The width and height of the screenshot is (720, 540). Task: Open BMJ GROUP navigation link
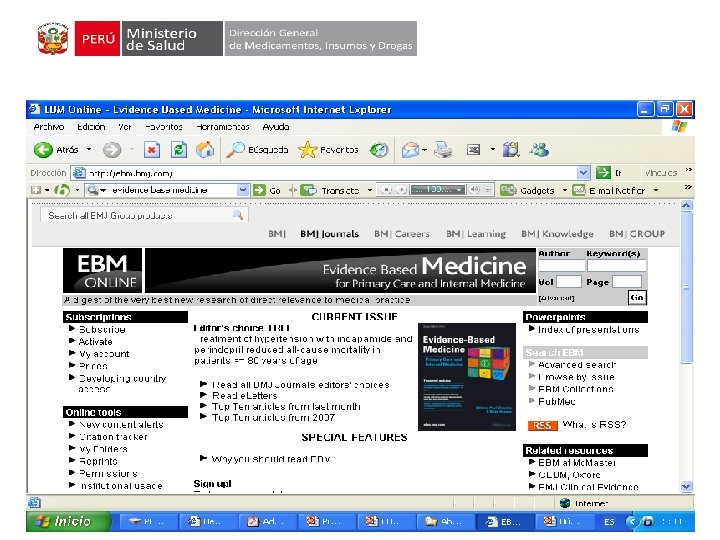tap(637, 234)
